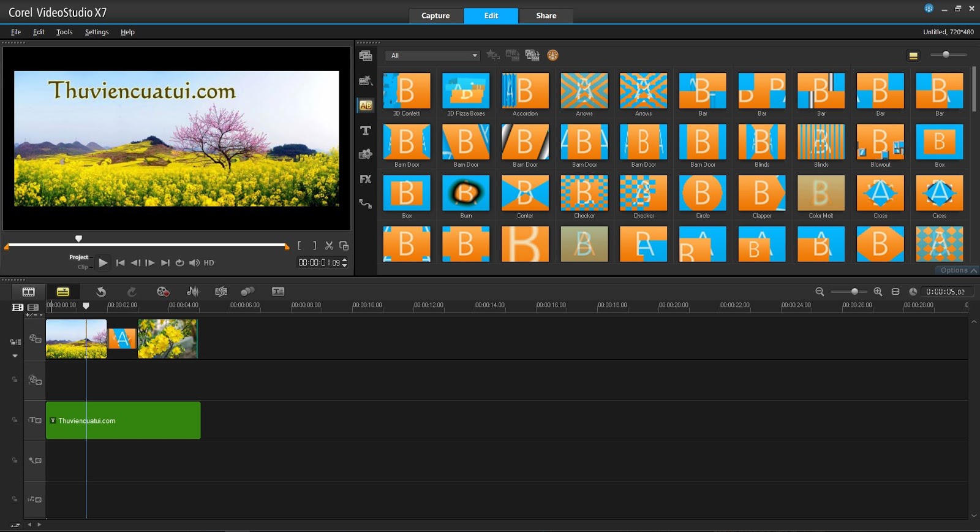Open the Help menu

pos(127,32)
